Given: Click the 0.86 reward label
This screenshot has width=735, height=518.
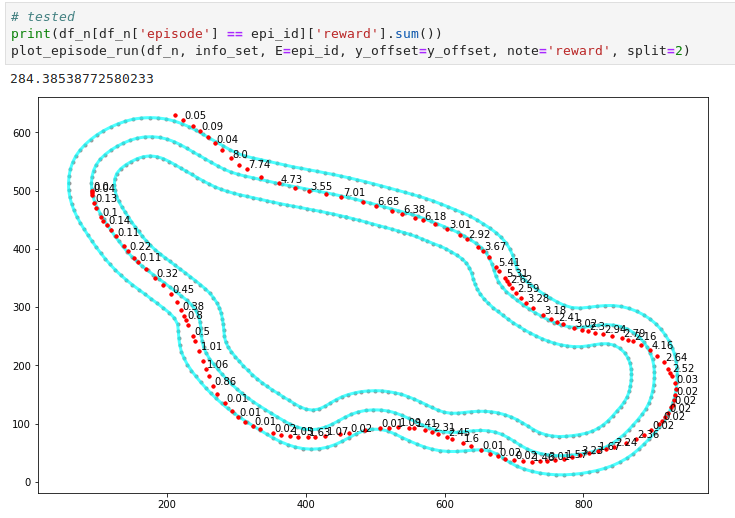Looking at the screenshot, I should pos(225,382).
